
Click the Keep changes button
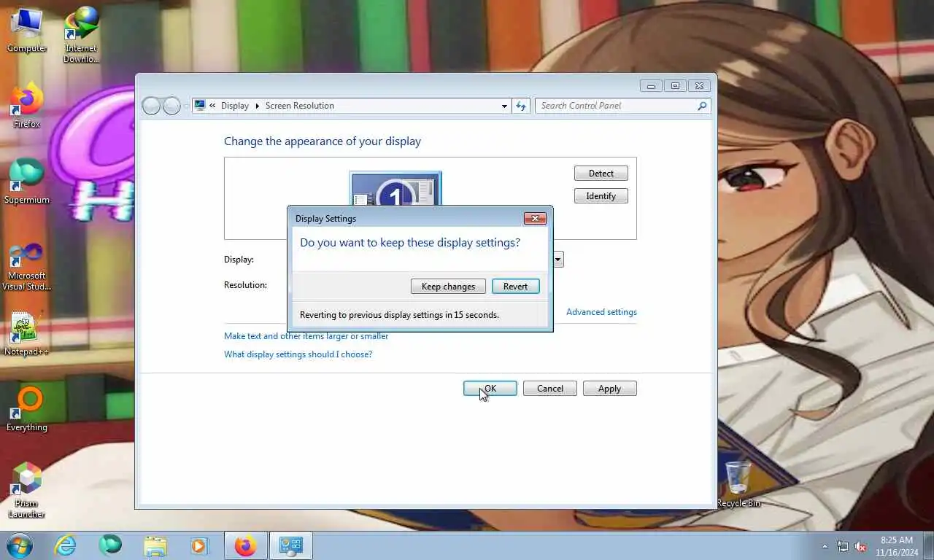coord(448,287)
